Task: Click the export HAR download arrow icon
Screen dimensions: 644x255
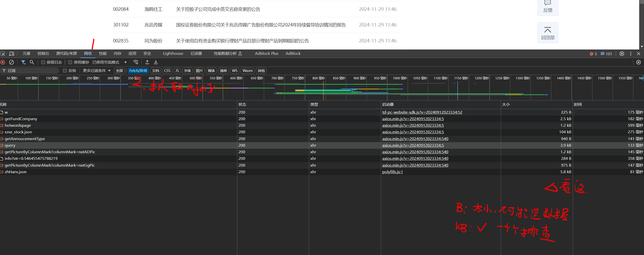Action: [x=156, y=62]
